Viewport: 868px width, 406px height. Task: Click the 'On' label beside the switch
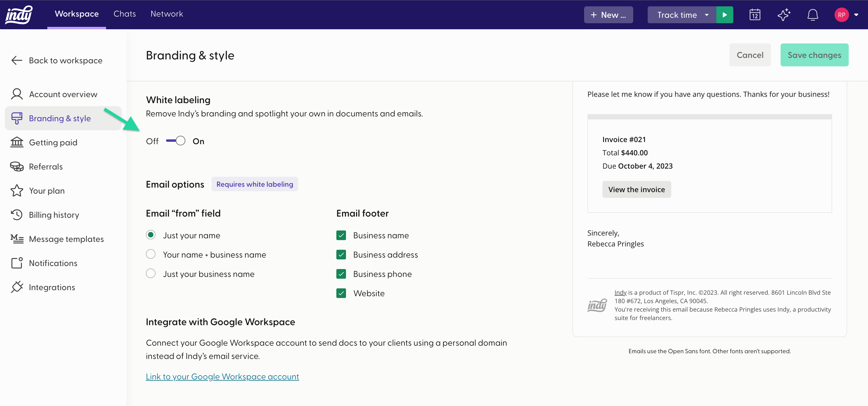tap(199, 141)
